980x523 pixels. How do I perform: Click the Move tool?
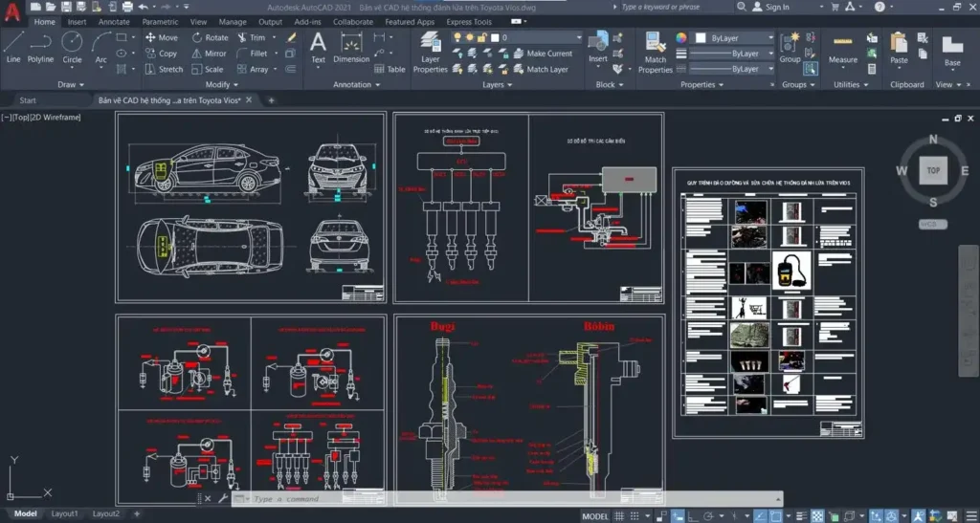162,37
